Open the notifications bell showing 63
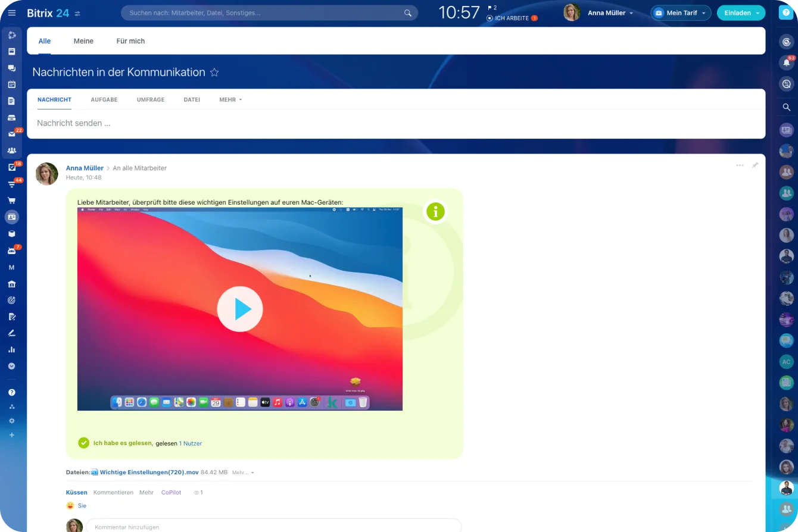This screenshot has width=798, height=532. [786, 62]
